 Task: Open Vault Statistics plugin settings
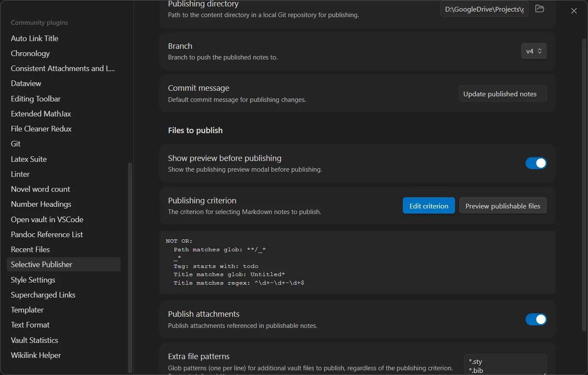(64, 340)
